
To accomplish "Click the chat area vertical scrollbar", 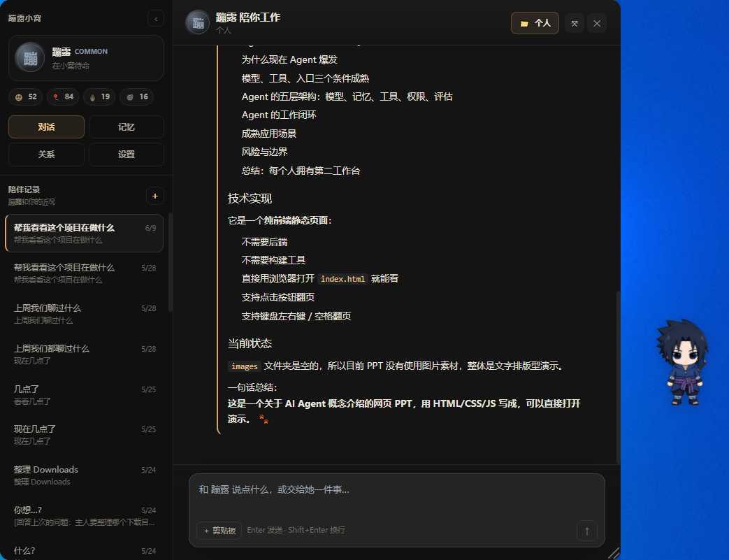I will (x=618, y=377).
